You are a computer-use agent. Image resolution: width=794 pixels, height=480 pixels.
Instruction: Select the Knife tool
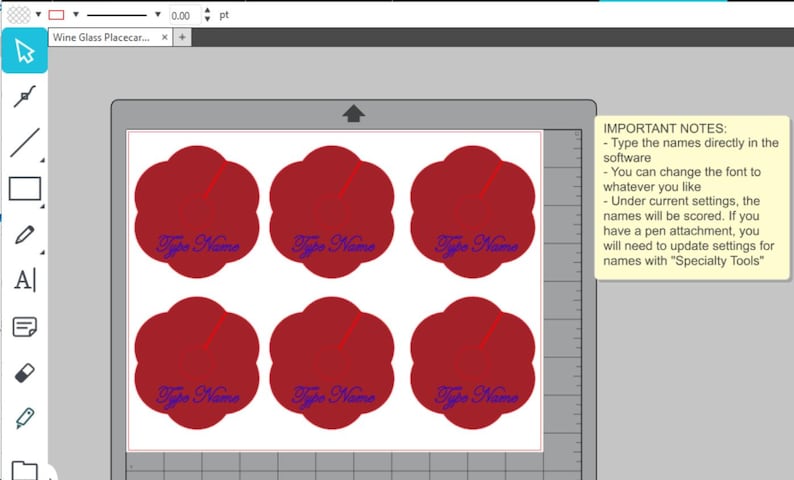(24, 418)
